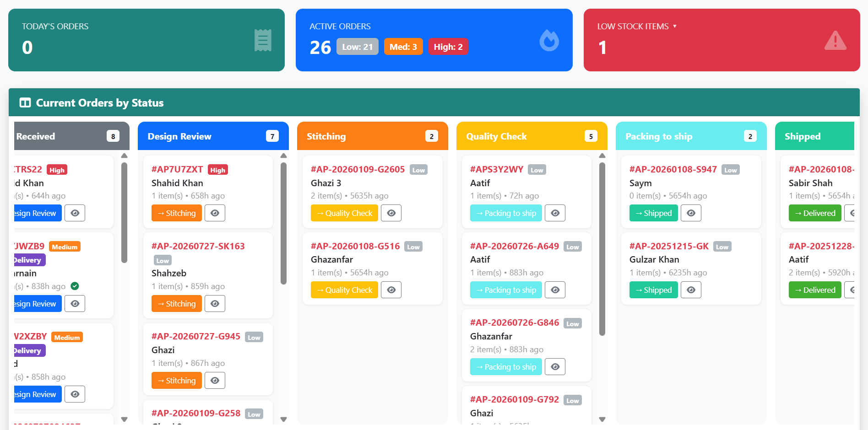View order #AP-20260108-G516 via eye icon
The width and height of the screenshot is (868, 430).
[391, 290]
